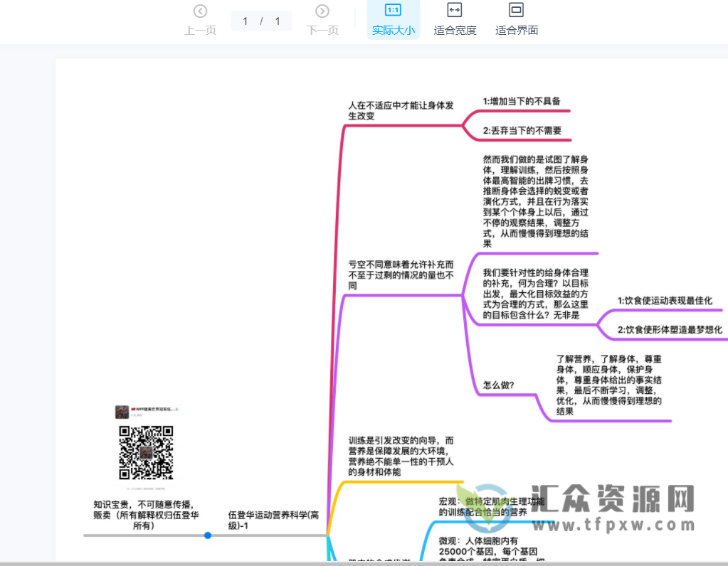The image size is (728, 566).
Task: Click the next page arrow icon
Action: point(322,11)
